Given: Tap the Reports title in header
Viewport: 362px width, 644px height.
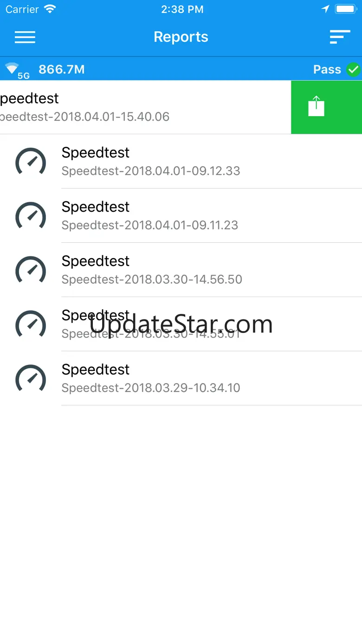Looking at the screenshot, I should coord(181,37).
